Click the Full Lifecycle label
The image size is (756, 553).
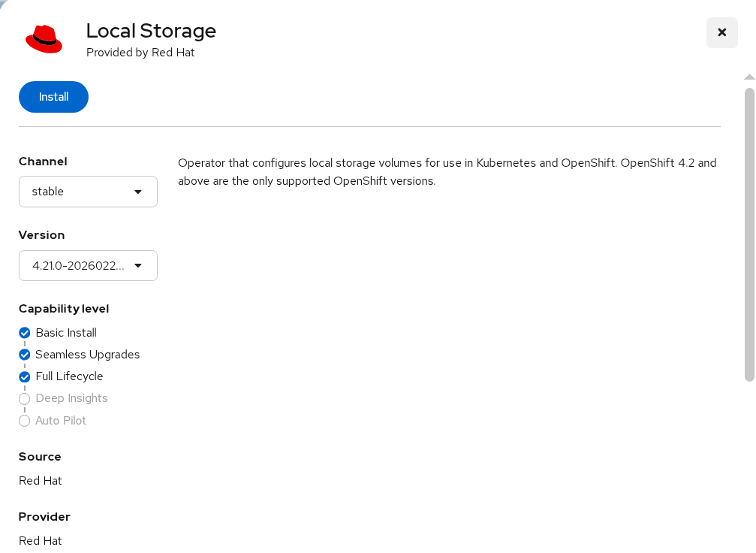click(x=69, y=376)
